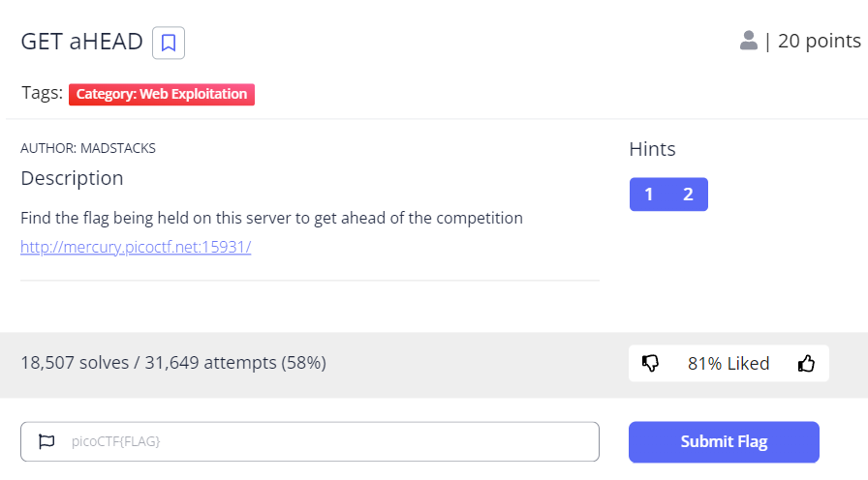Bookmark the GET aHEAD challenge
This screenshot has height=480, width=868.
[169, 43]
